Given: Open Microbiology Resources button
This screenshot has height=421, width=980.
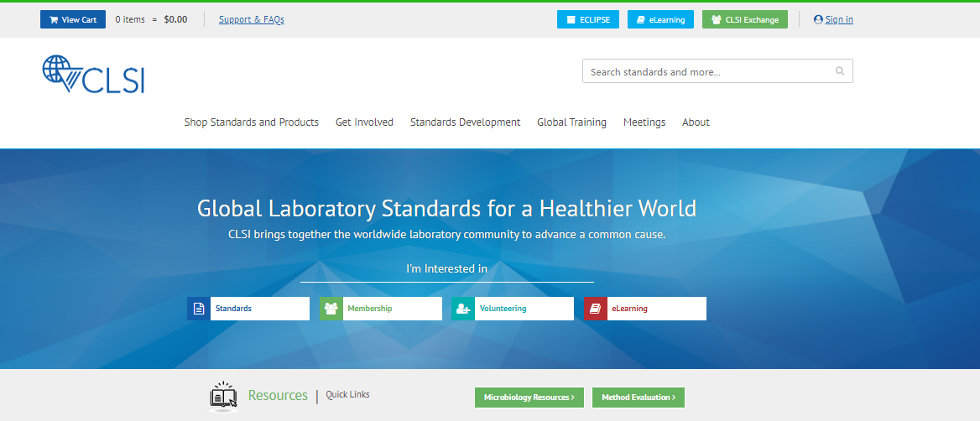Looking at the screenshot, I should (529, 398).
